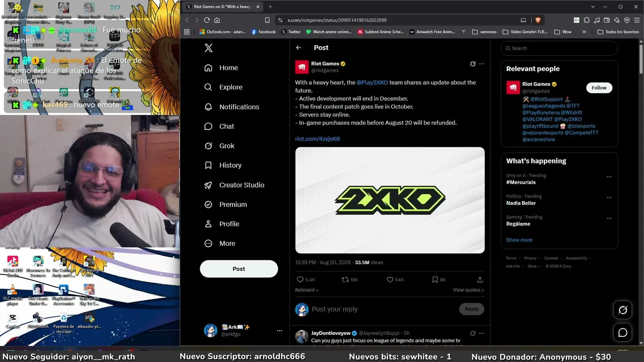The width and height of the screenshot is (644, 362).
Task: Click the Reply button
Action: [471, 309]
